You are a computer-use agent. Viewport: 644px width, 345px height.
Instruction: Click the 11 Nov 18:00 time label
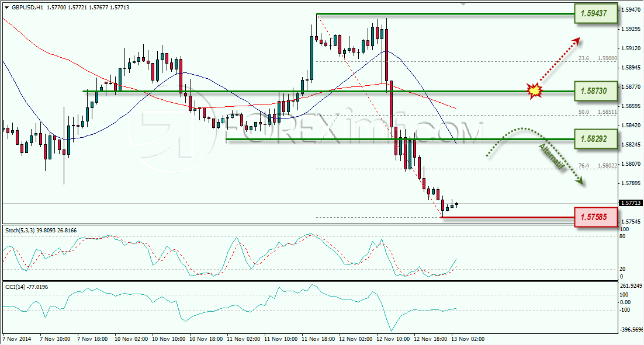point(318,339)
